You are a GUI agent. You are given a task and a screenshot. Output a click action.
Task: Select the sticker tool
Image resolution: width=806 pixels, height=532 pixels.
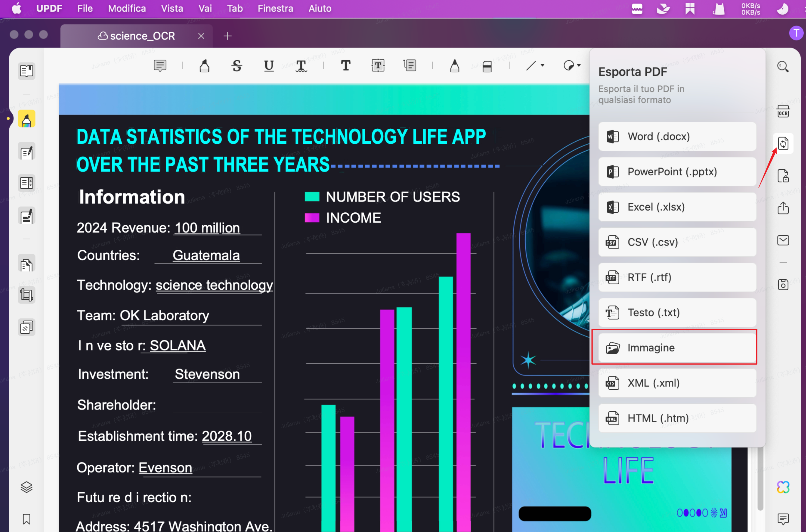click(x=569, y=66)
